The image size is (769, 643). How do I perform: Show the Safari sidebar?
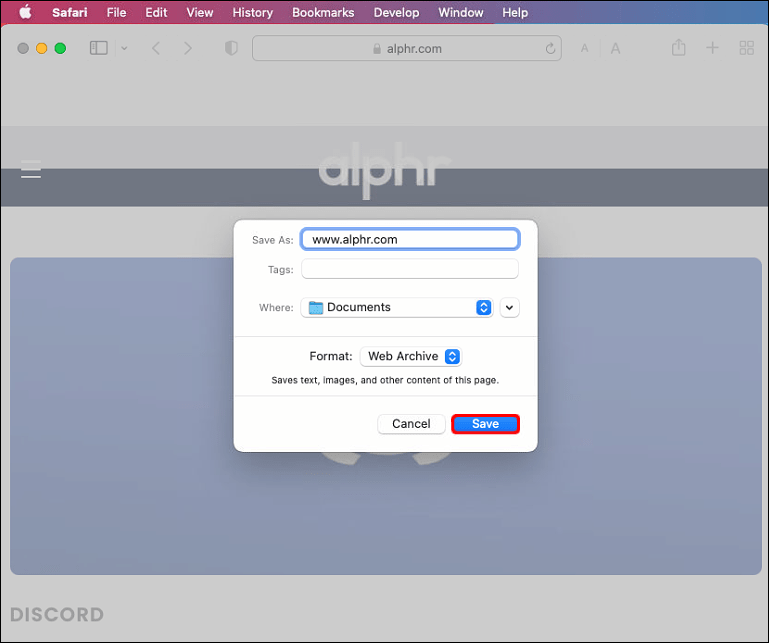click(x=99, y=48)
